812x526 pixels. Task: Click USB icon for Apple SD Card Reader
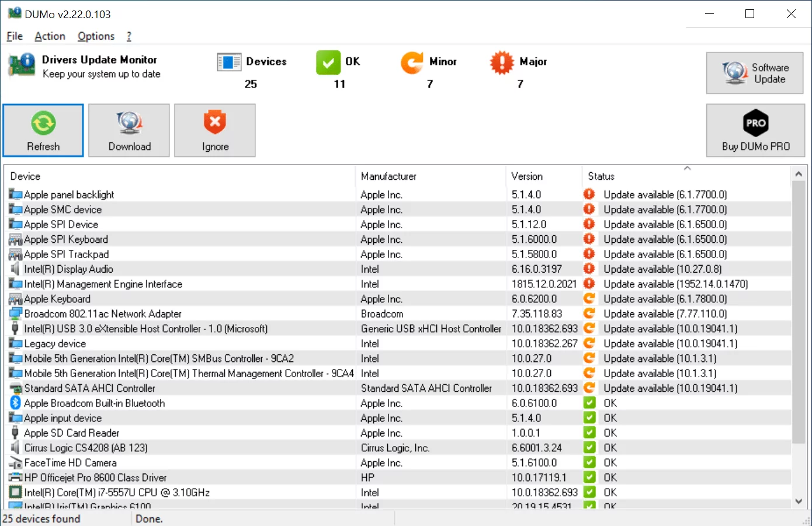point(16,433)
